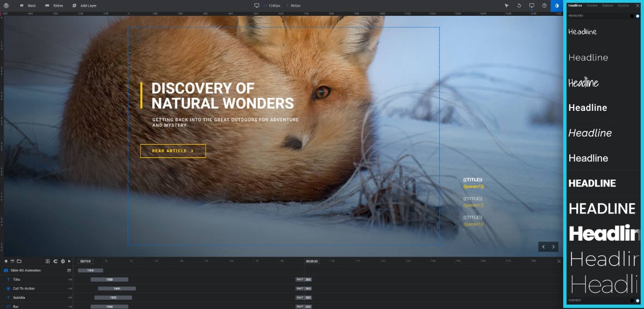Choose the extra-bold oversized Headline style
This screenshot has height=309, width=644.
[604, 233]
